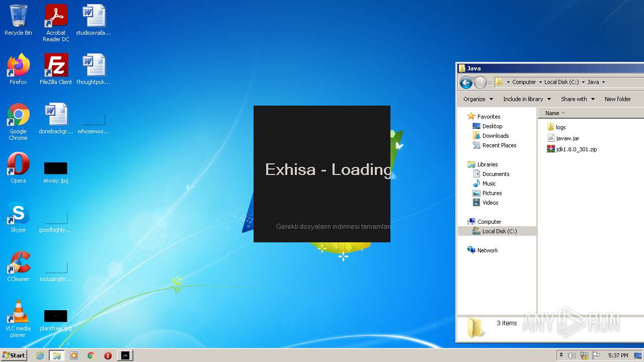The width and height of the screenshot is (644, 362).
Task: Select the Google Chrome desktop shortcut
Action: point(18,122)
